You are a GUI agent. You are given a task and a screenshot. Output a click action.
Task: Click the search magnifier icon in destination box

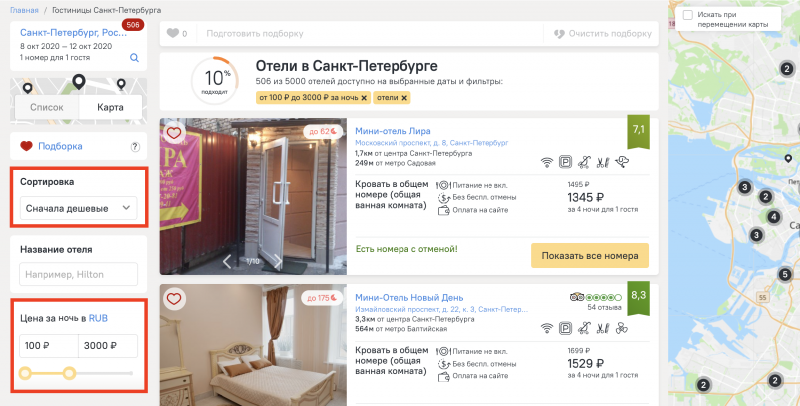134,58
